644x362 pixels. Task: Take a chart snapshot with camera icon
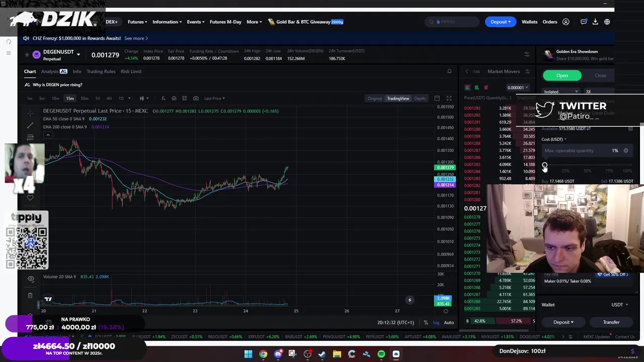[x=196, y=99]
